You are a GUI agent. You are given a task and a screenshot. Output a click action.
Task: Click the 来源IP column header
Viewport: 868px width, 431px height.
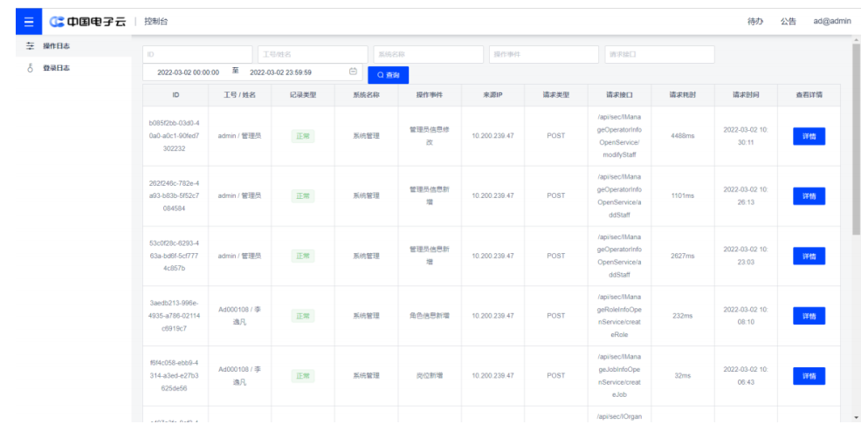point(493,95)
